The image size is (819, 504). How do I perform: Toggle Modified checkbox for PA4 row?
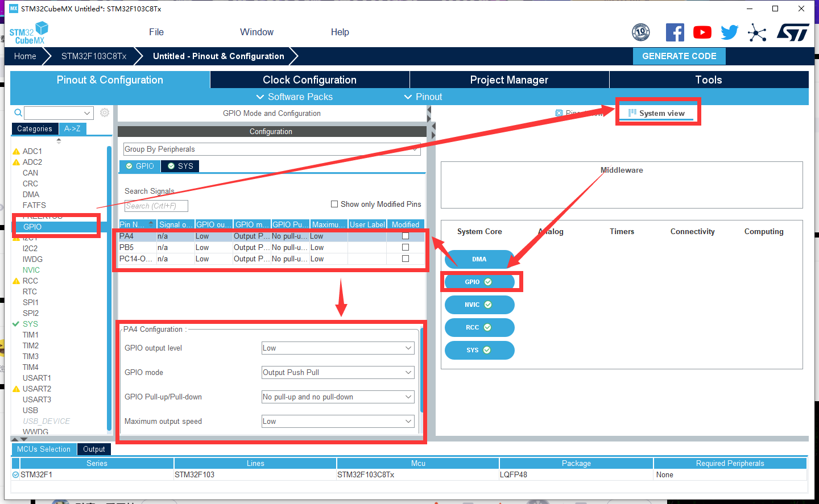tap(406, 236)
